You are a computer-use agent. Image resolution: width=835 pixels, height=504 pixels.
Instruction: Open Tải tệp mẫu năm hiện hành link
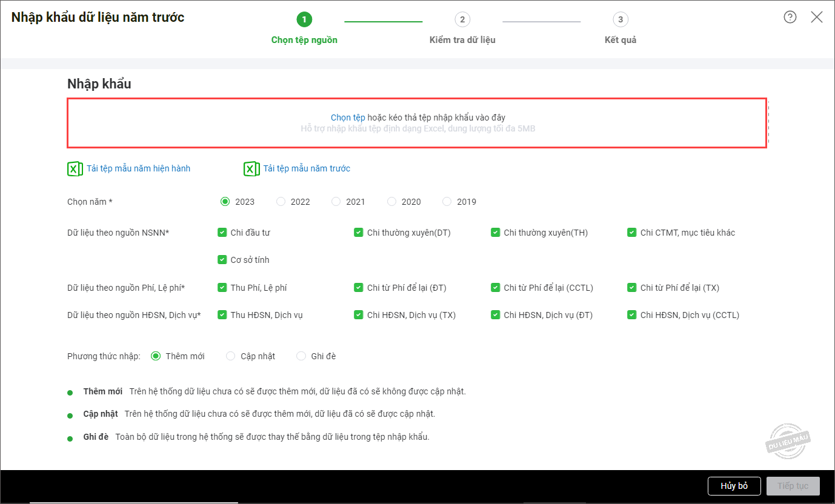click(x=138, y=168)
